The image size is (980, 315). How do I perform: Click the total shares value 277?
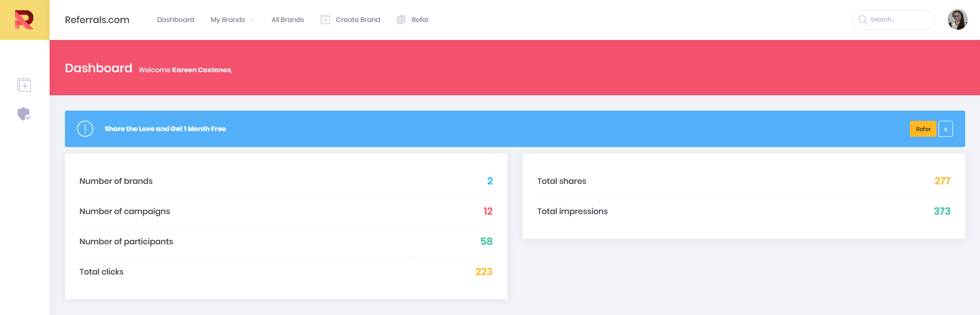pos(942,181)
